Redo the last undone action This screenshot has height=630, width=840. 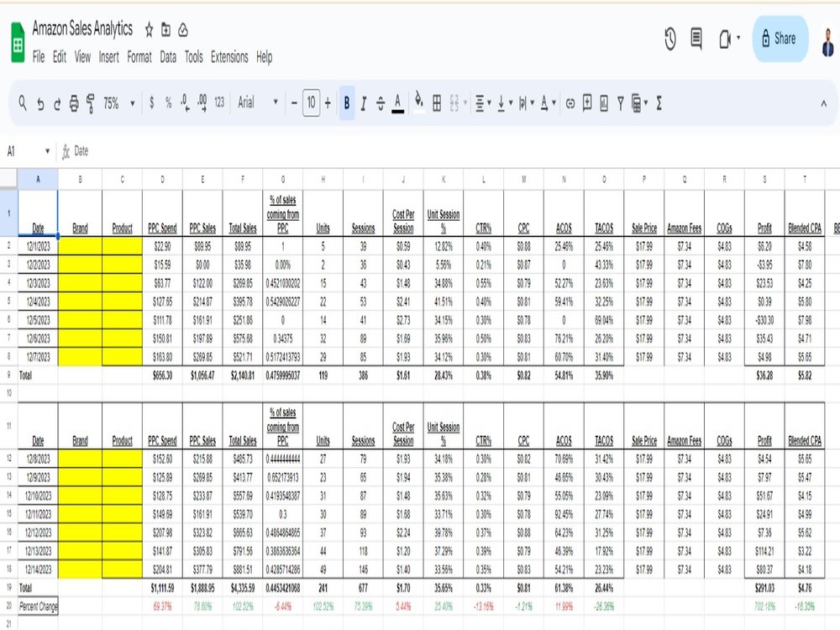click(57, 102)
